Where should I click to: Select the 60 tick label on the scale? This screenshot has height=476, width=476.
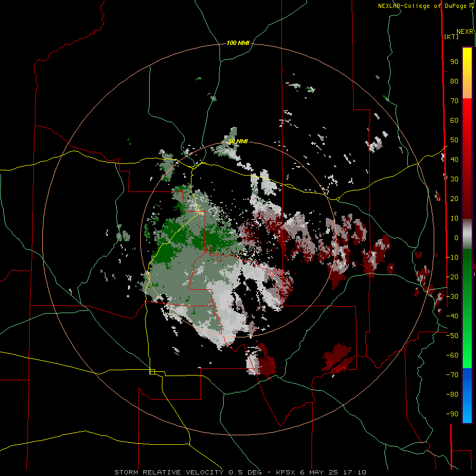tap(454, 120)
